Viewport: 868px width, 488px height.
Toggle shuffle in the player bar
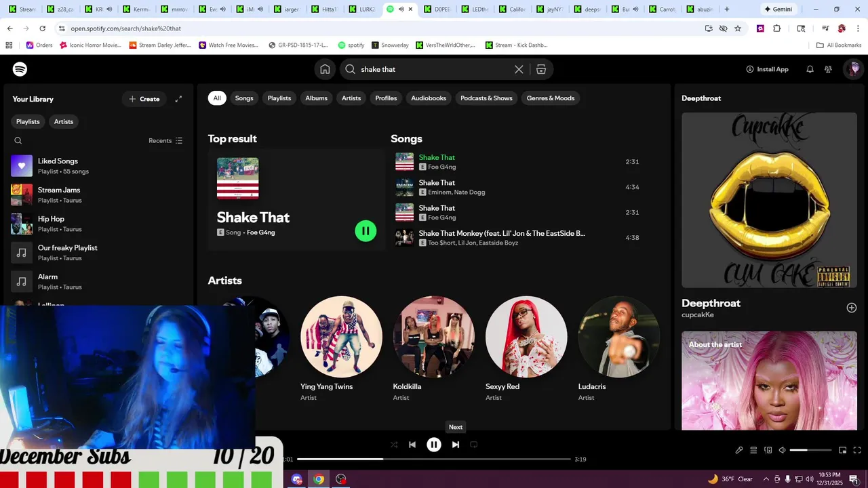(x=394, y=445)
